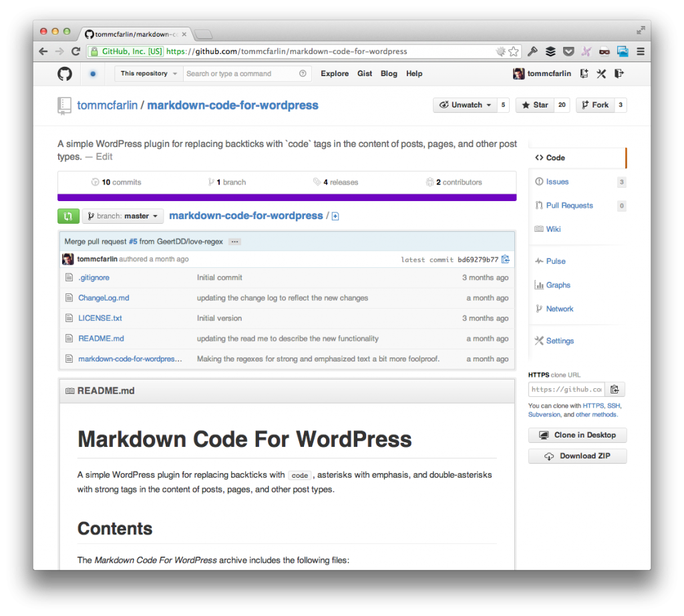The image size is (684, 616).
Task: Click the glasses extension icon
Action: coord(604,51)
